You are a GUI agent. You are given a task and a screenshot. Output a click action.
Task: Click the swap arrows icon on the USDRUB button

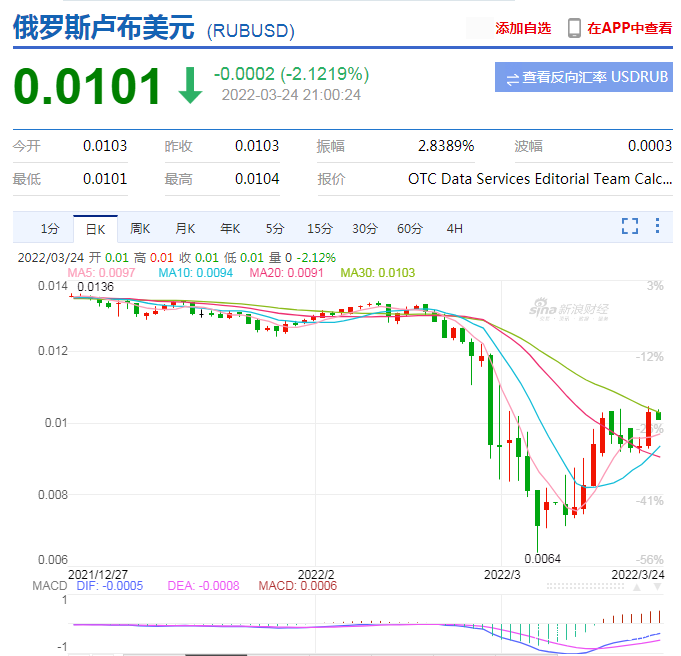pos(512,79)
